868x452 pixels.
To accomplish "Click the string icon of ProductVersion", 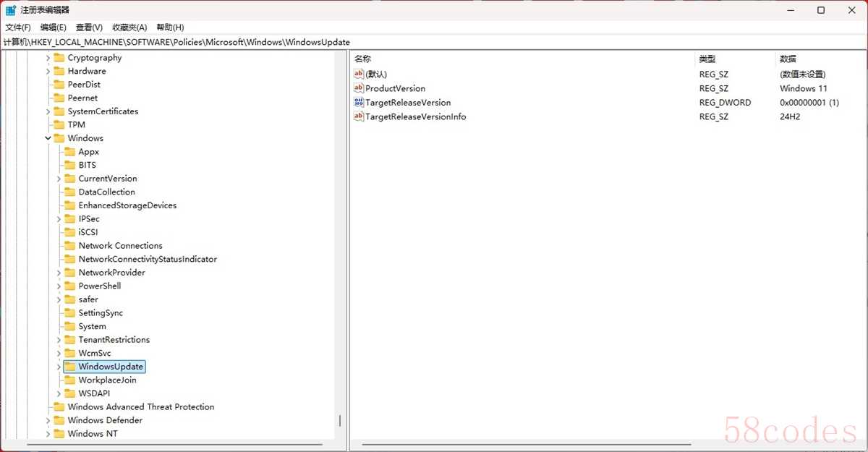I will point(359,88).
